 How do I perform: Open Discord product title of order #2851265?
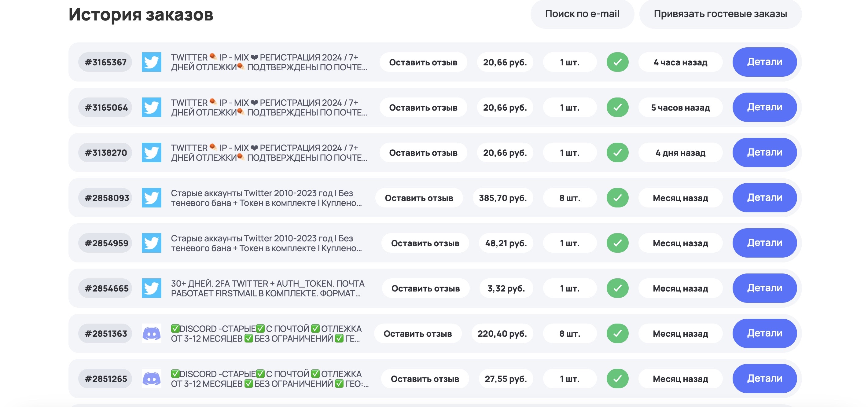[x=270, y=379]
